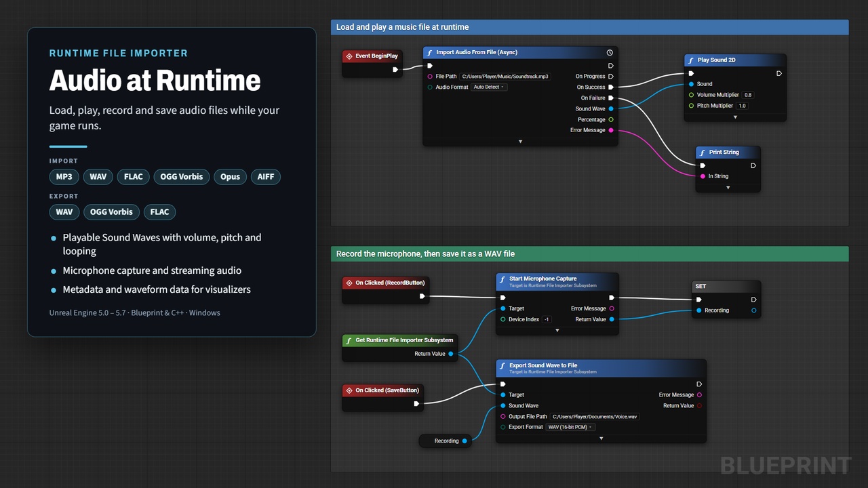The width and height of the screenshot is (868, 488).
Task: Click the Sound input pin on Play Sound 2D
Action: click(x=691, y=84)
